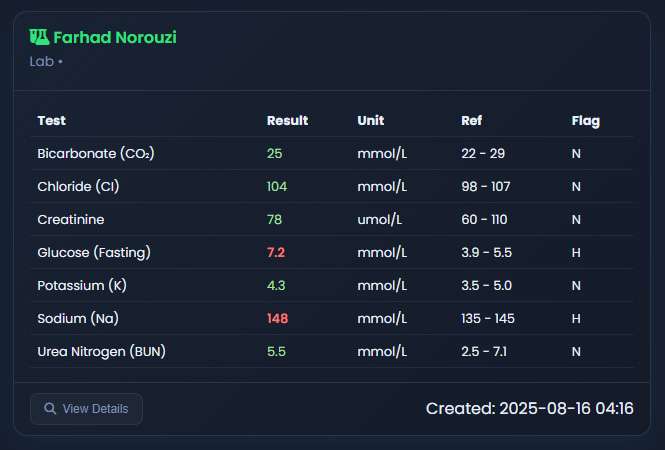This screenshot has width=665, height=450.
Task: Select the Bicarbonate (CO₂) test row
Action: point(95,154)
